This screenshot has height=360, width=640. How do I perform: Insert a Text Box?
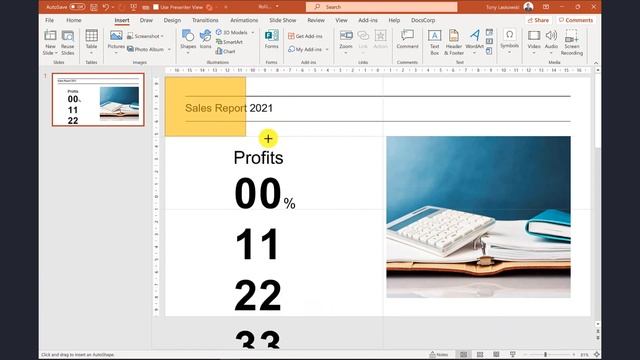434,42
